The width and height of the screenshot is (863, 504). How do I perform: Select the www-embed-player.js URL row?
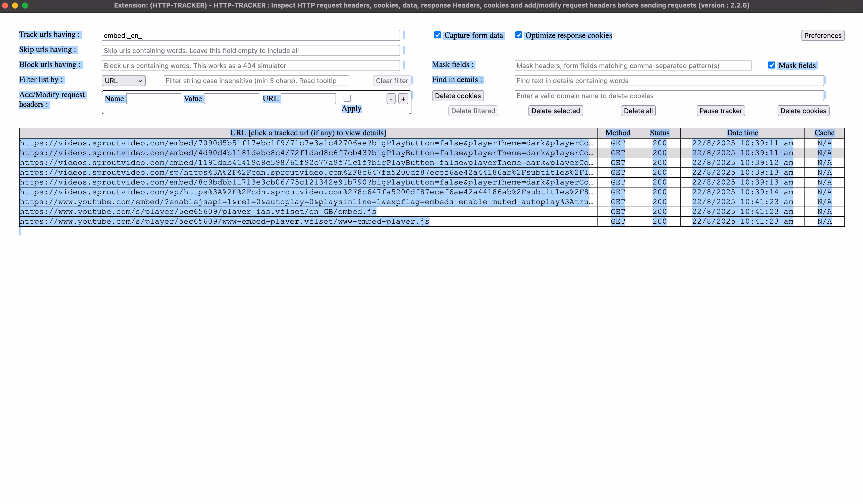(224, 222)
